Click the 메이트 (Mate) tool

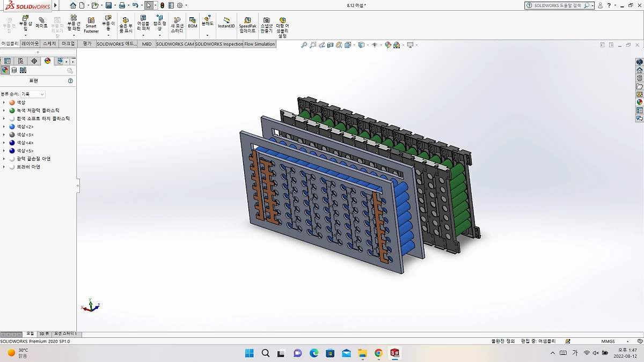click(41, 23)
